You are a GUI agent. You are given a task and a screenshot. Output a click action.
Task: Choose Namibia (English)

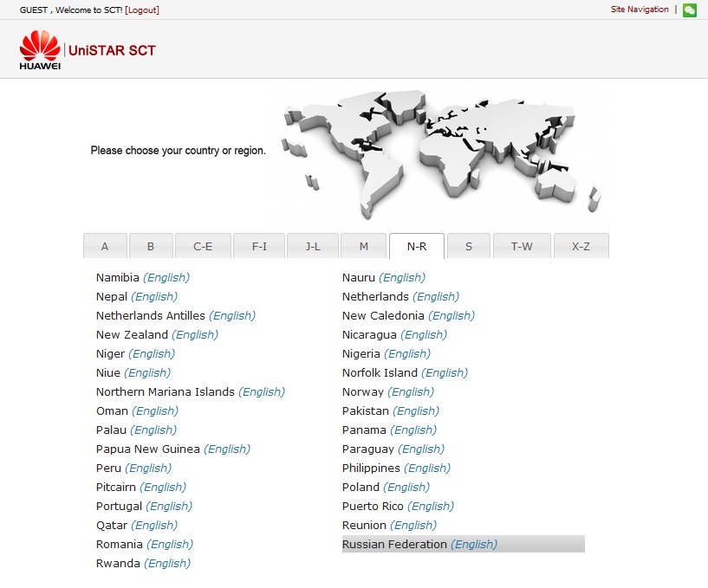pyautogui.click(x=143, y=277)
